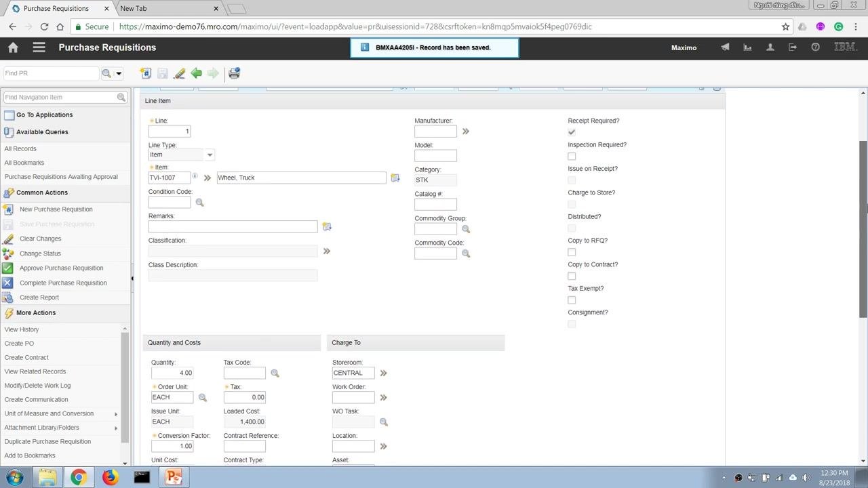
Task: Open the Work Order detail menu
Action: (383, 397)
